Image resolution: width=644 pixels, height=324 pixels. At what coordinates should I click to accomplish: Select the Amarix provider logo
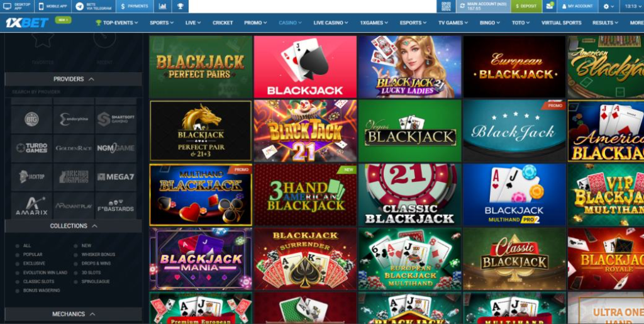[31, 206]
